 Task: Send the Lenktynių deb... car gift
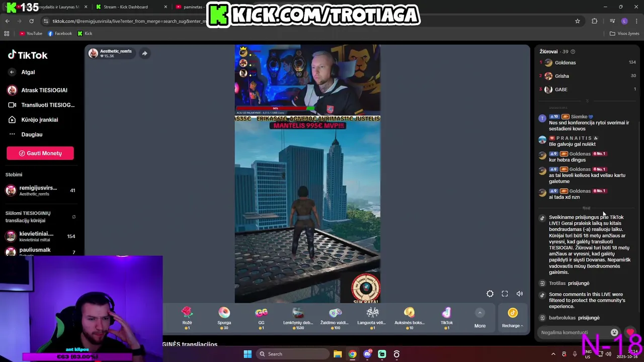pyautogui.click(x=298, y=318)
